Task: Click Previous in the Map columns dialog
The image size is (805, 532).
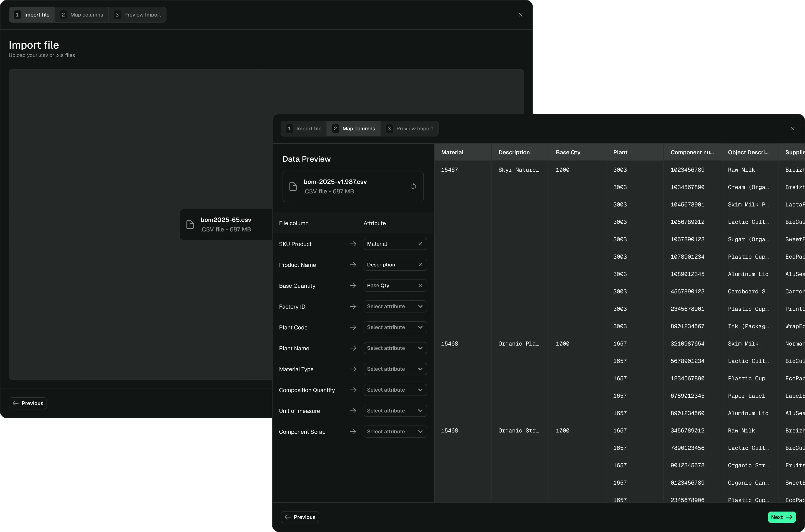Action: point(300,517)
